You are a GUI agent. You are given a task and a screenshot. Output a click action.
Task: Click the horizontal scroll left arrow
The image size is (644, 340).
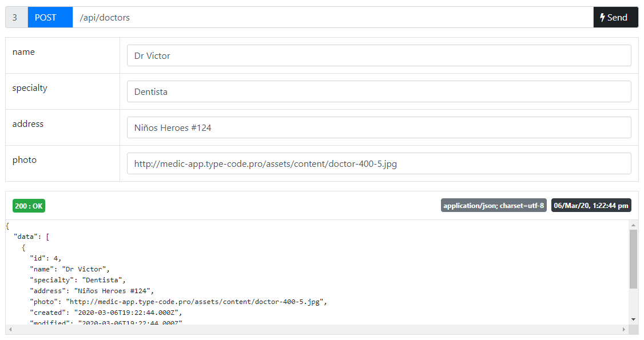click(x=10, y=329)
